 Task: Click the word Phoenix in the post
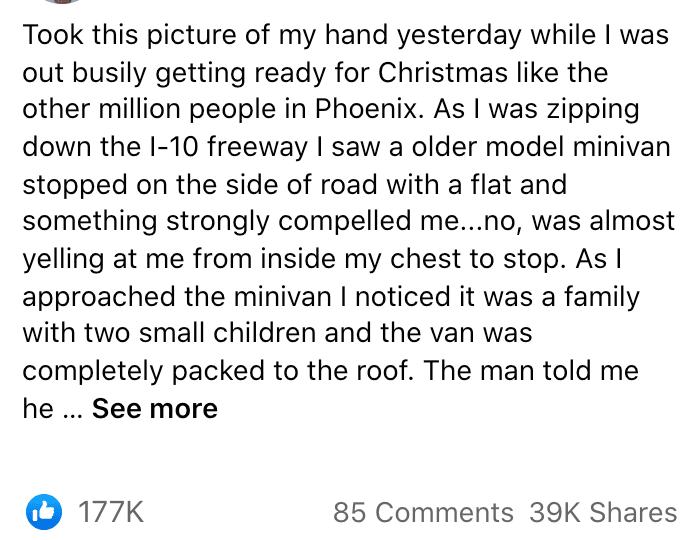pos(369,109)
